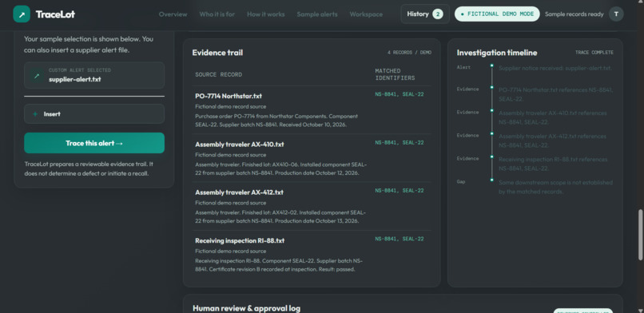The width and height of the screenshot is (644, 313).
Task: Click MATCHED IDENTIFIERS column header
Action: (x=395, y=74)
